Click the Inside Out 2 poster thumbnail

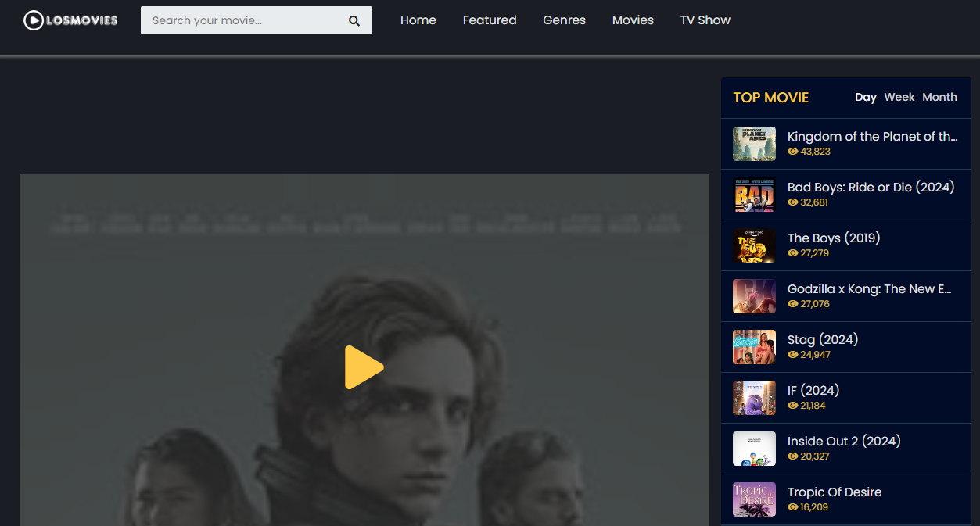[754, 449]
